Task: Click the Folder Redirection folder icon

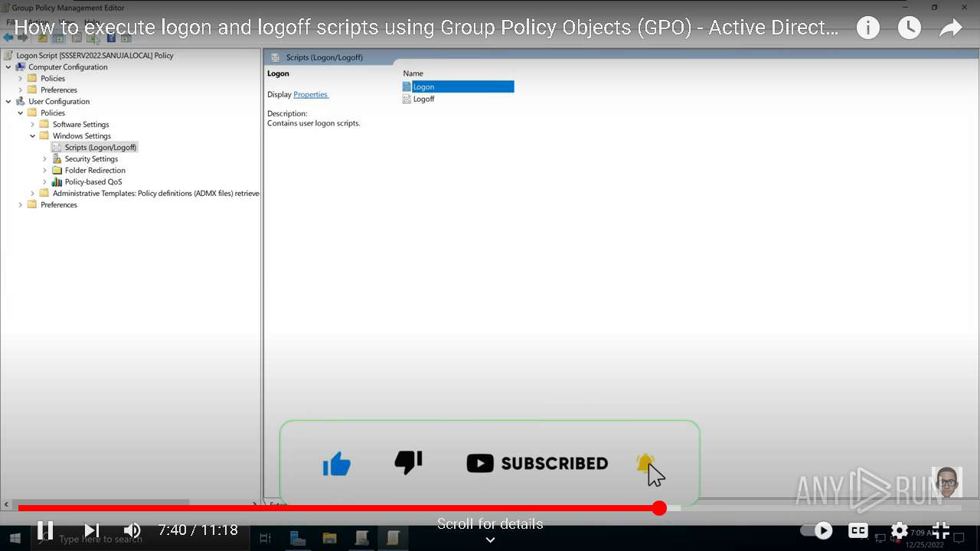Action: click(x=57, y=170)
